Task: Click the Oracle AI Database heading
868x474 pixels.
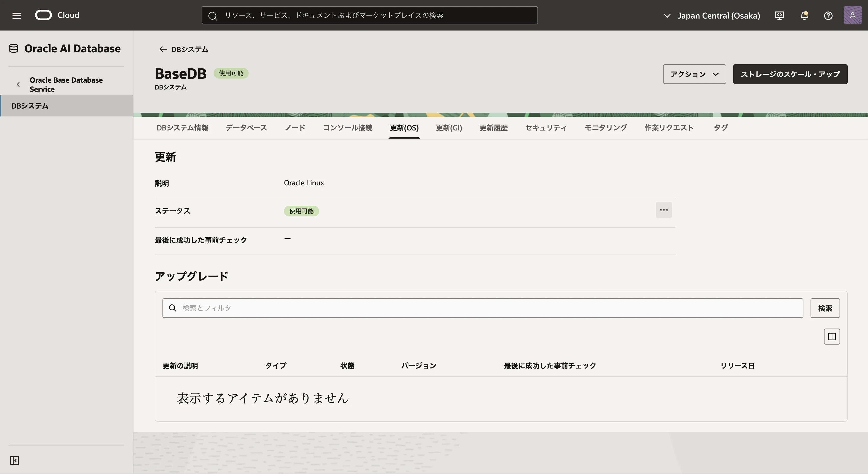Action: coord(72,49)
